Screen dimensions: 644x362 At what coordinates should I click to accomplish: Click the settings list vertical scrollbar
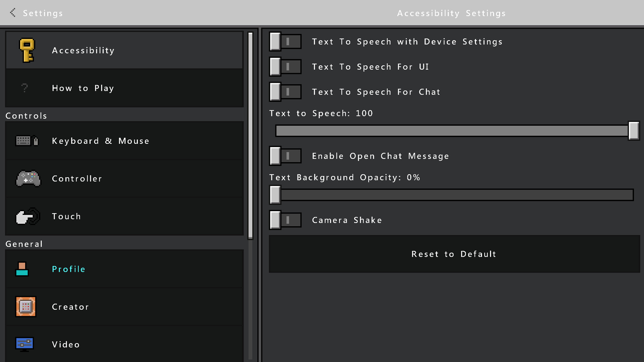(x=250, y=136)
